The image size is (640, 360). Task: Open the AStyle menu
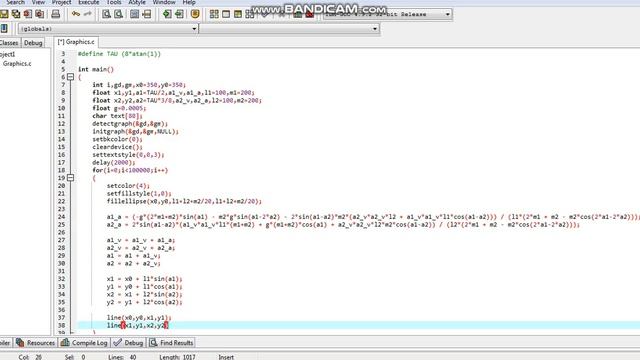point(137,2)
